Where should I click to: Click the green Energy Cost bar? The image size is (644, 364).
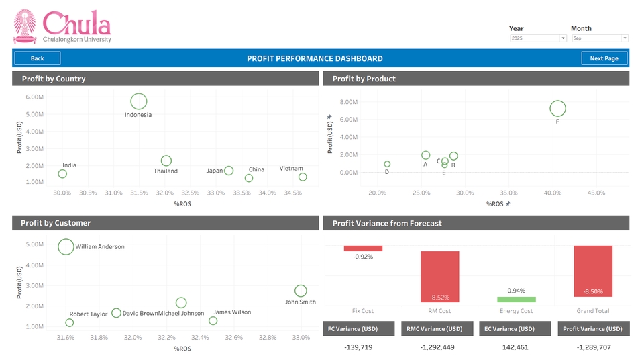[x=517, y=300]
